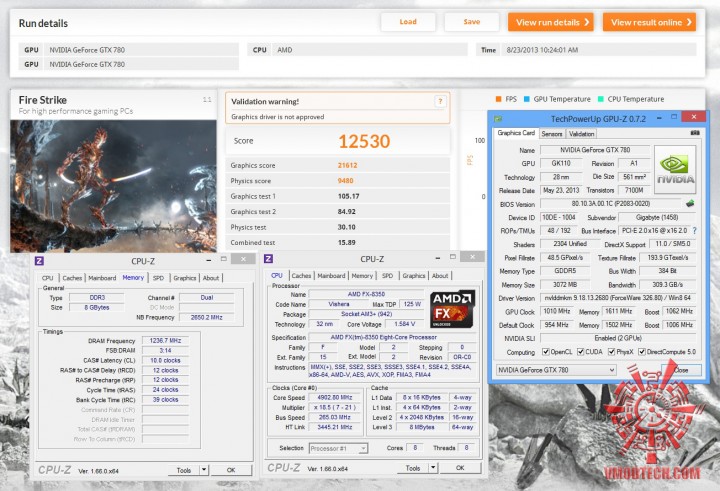The image size is (720, 491).
Task: Click the Z icon of the CPU-Z processor window
Action: tap(269, 259)
